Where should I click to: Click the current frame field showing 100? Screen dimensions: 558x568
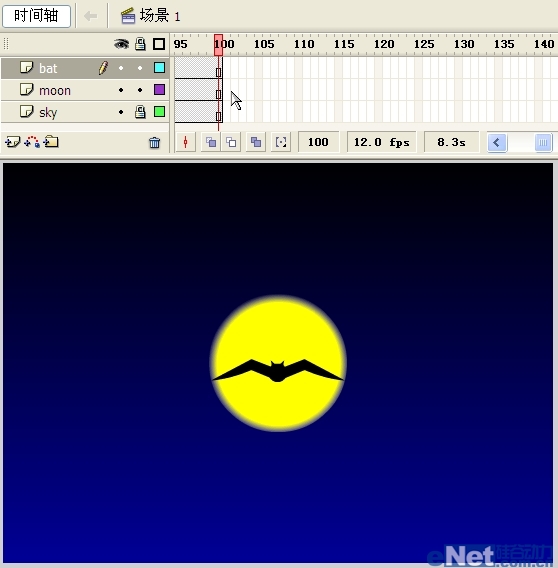[x=318, y=142]
